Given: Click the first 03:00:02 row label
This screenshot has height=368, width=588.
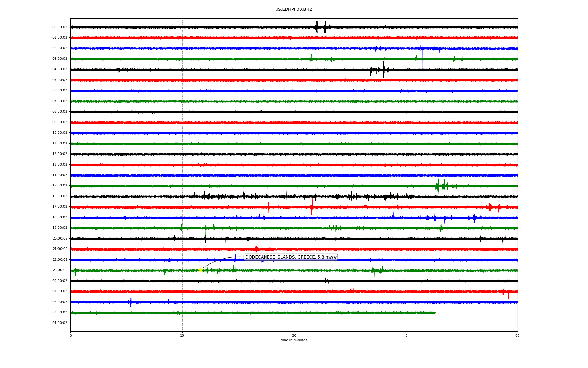Looking at the screenshot, I should [x=60, y=59].
